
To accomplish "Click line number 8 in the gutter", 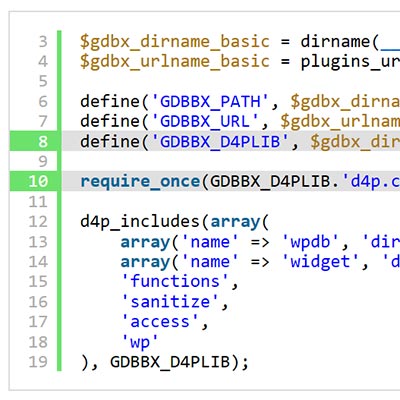I will click(x=43, y=141).
